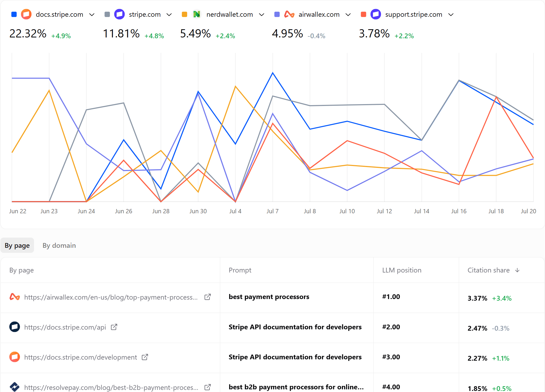Sort by the Citation share column header
545x392 pixels.
click(x=488, y=270)
